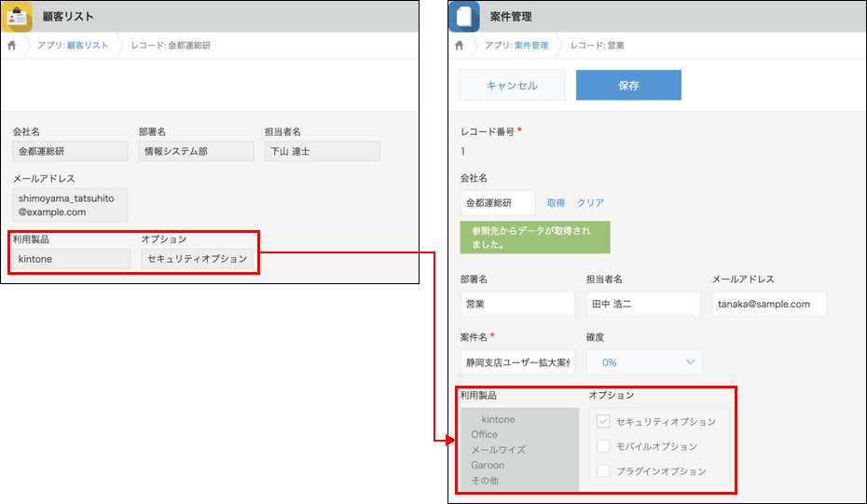This screenshot has width=867, height=504.
Task: Click 情報システム部 value in 顧客リスト
Action: pyautogui.click(x=197, y=151)
